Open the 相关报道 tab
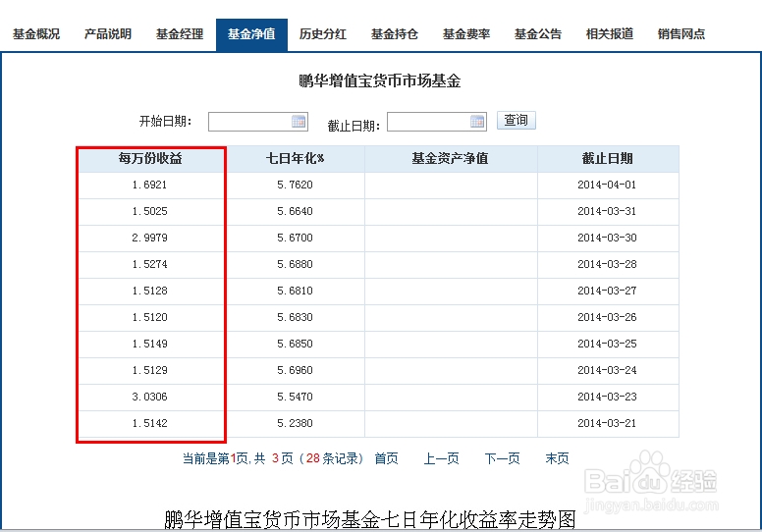The width and height of the screenshot is (762, 532). [x=610, y=34]
